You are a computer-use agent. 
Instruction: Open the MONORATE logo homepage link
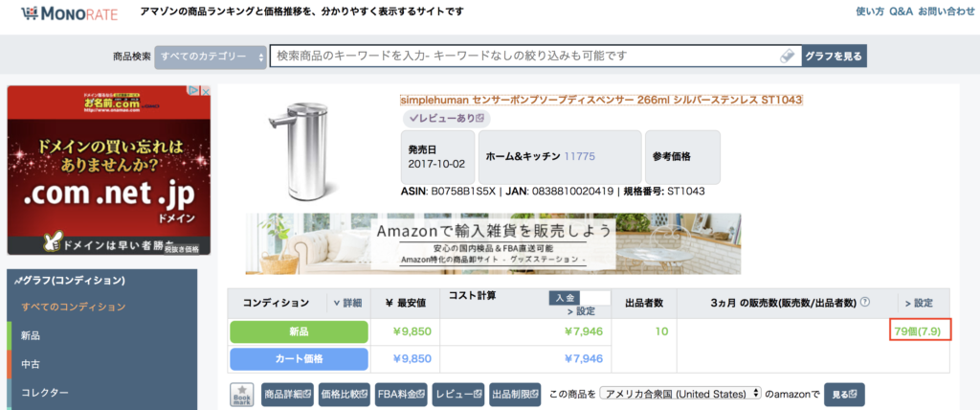click(69, 13)
